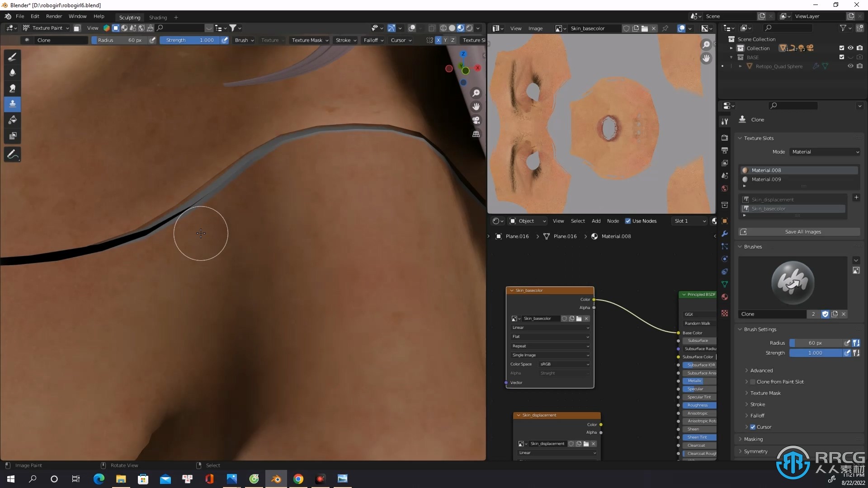Screen dimensions: 868x488
Task: Open Slot 1 dropdown in node editor
Action: tap(690, 221)
